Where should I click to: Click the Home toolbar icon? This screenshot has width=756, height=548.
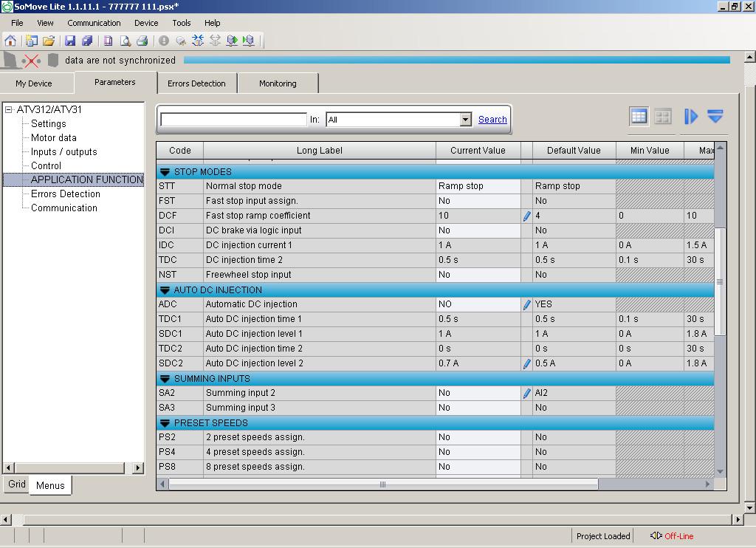[x=10, y=41]
